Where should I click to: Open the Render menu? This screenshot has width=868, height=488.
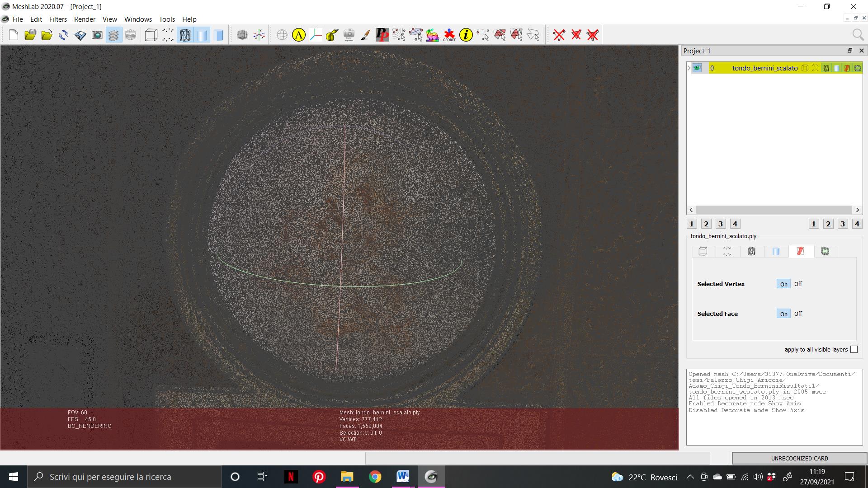tap(85, 19)
